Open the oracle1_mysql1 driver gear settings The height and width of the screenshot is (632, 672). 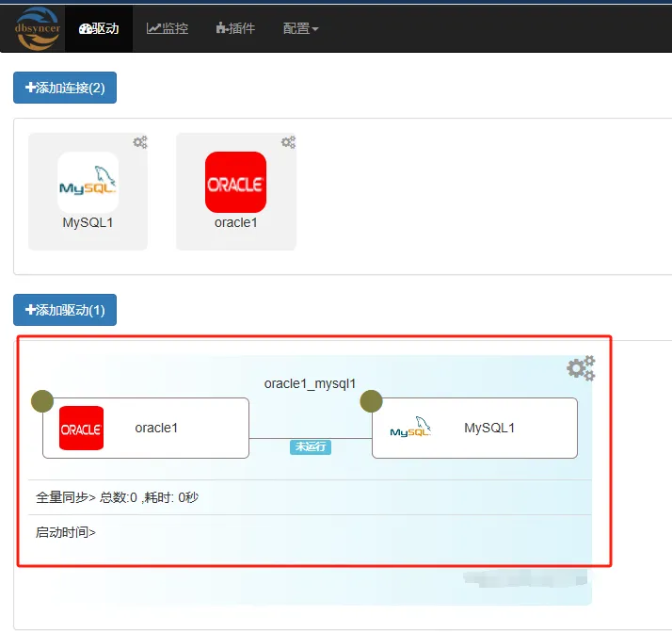point(581,368)
